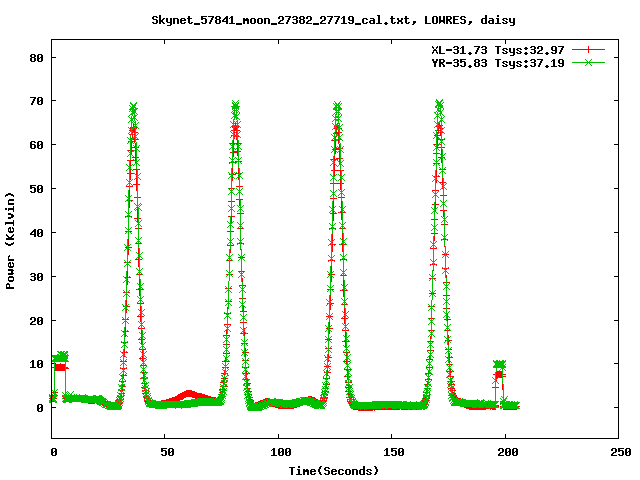
Task: Click the red bump near 60 seconds
Action: [x=189, y=395]
